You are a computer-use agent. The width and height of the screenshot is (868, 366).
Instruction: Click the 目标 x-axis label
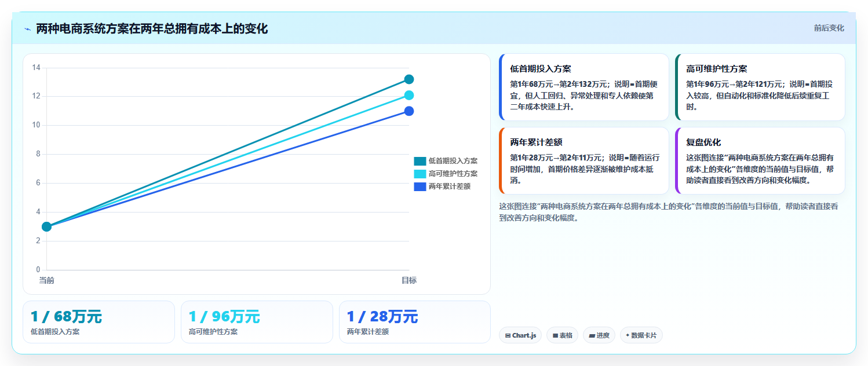click(409, 280)
